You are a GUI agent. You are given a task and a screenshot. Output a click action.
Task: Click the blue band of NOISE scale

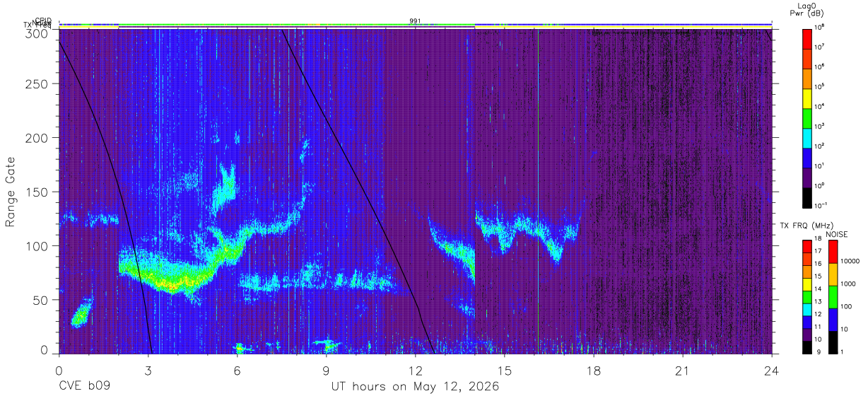coord(833,320)
